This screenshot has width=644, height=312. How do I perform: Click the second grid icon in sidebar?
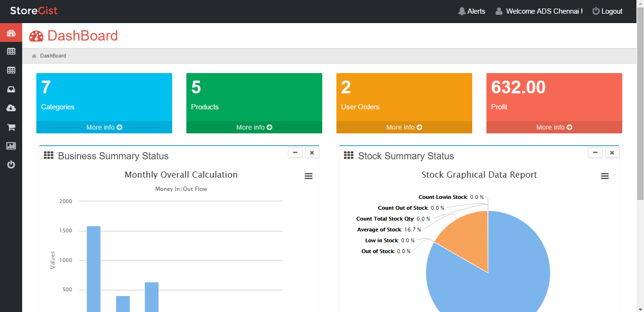click(x=11, y=70)
